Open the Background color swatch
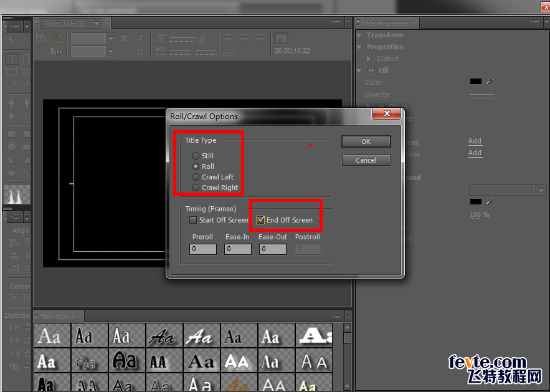This screenshot has width=550, height=392. click(x=476, y=202)
